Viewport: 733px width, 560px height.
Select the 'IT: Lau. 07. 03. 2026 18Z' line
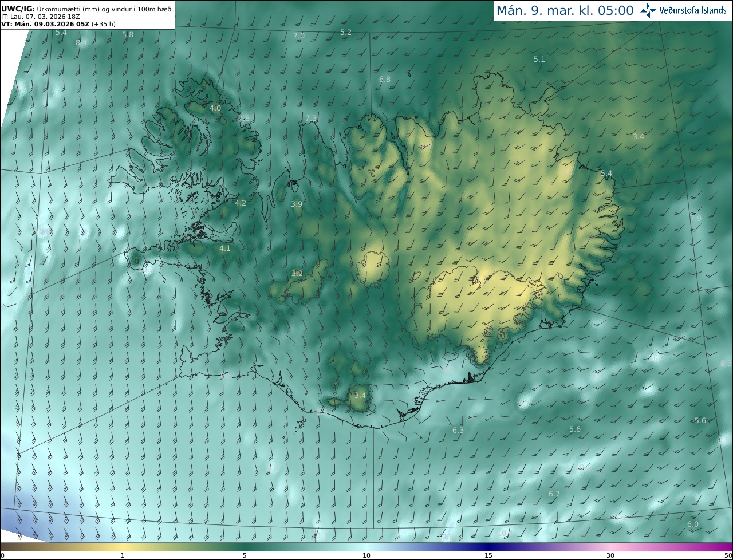(40, 17)
